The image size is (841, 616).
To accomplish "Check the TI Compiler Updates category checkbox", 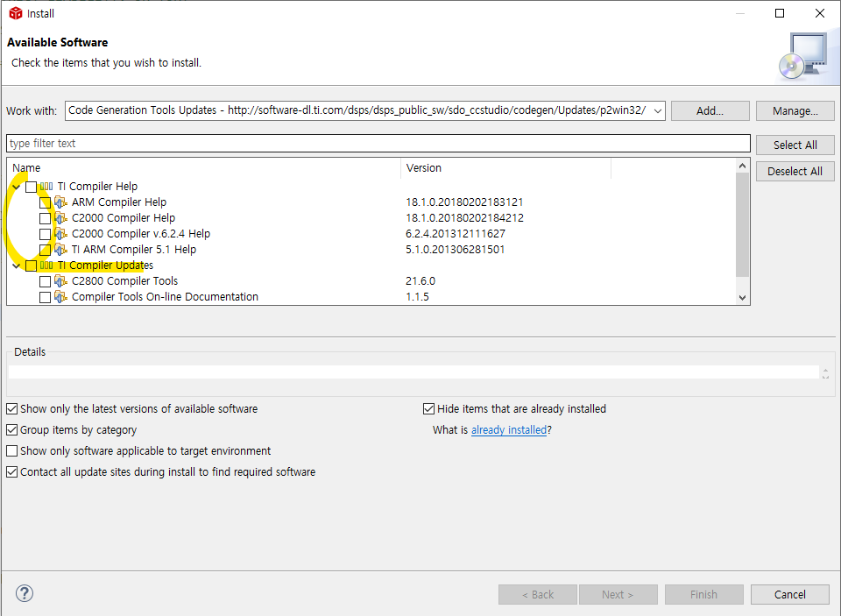I will (x=32, y=266).
